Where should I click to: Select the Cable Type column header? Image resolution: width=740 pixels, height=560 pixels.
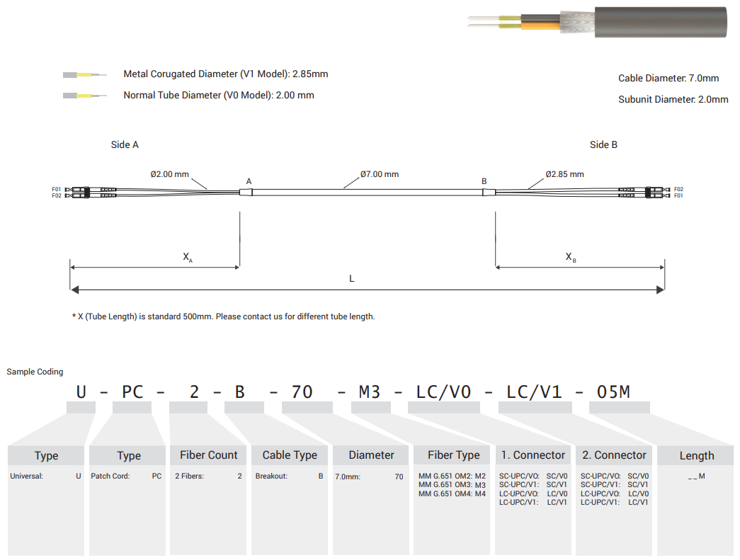pos(290,455)
